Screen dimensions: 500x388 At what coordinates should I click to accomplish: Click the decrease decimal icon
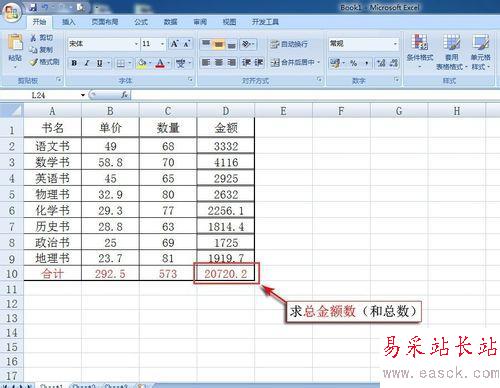394,63
